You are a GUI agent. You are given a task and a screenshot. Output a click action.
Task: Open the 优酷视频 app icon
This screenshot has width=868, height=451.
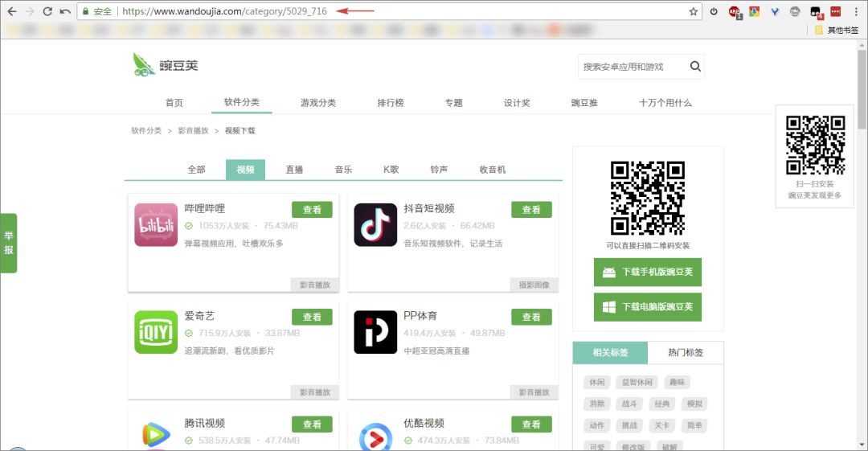point(375,434)
